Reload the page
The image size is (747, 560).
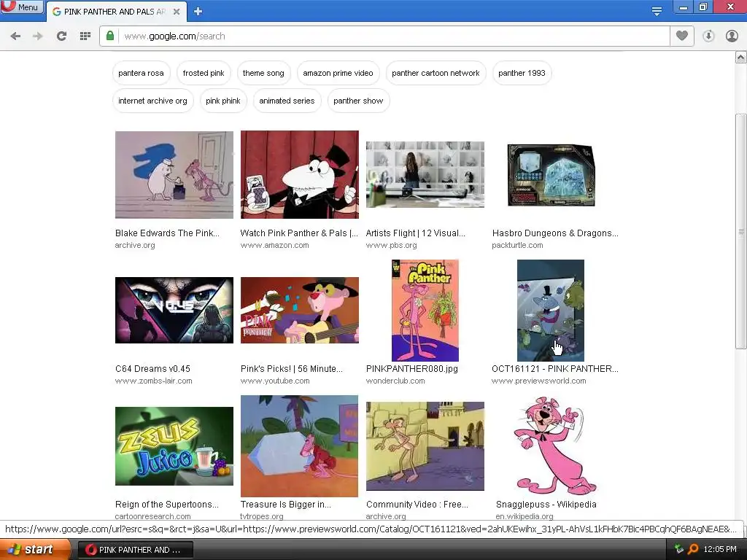coord(61,36)
